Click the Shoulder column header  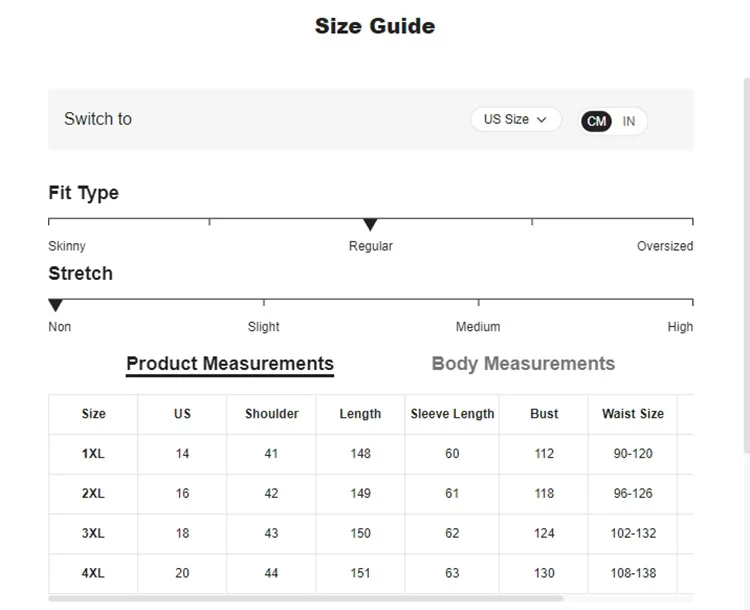[x=272, y=414]
